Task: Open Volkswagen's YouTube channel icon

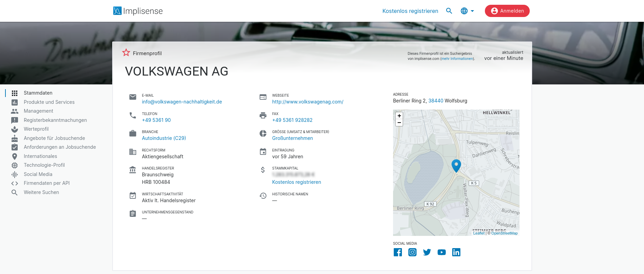Action: tap(441, 252)
